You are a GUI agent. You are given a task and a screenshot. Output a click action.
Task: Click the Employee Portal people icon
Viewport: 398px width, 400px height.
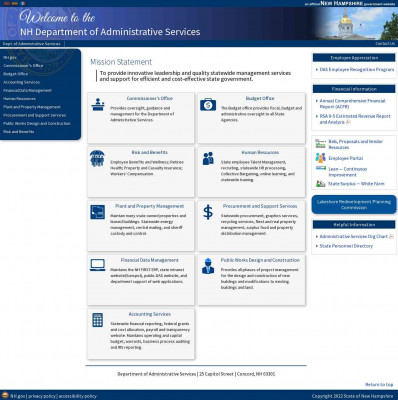coord(321,158)
